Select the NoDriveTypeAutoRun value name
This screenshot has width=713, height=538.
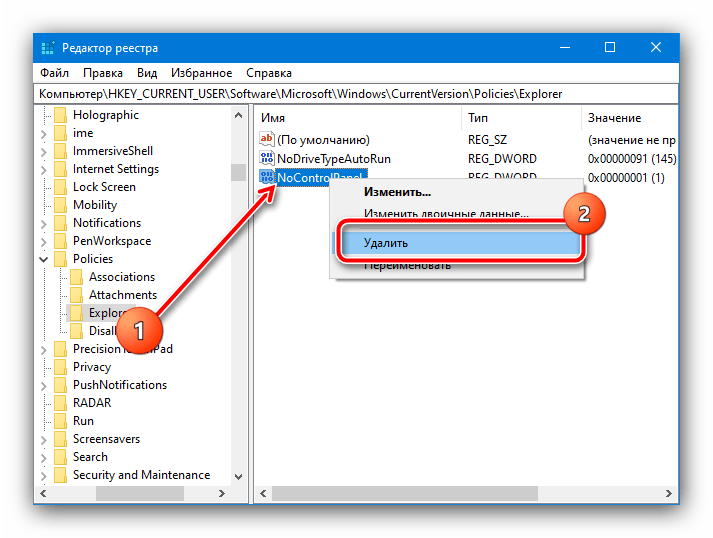point(334,159)
